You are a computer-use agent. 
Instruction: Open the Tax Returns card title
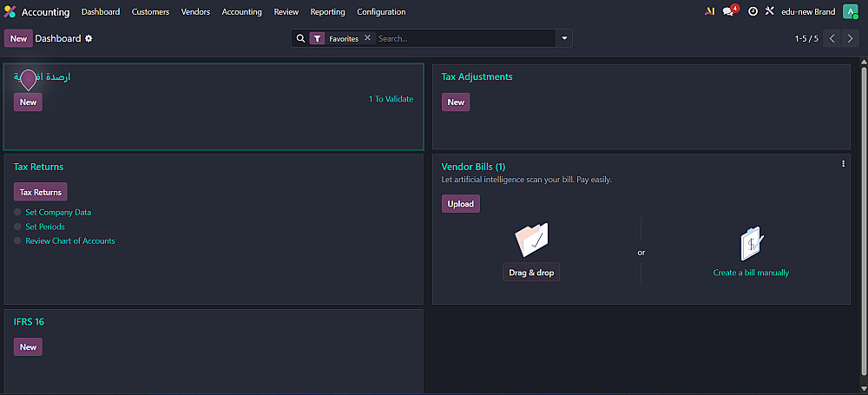tap(39, 167)
